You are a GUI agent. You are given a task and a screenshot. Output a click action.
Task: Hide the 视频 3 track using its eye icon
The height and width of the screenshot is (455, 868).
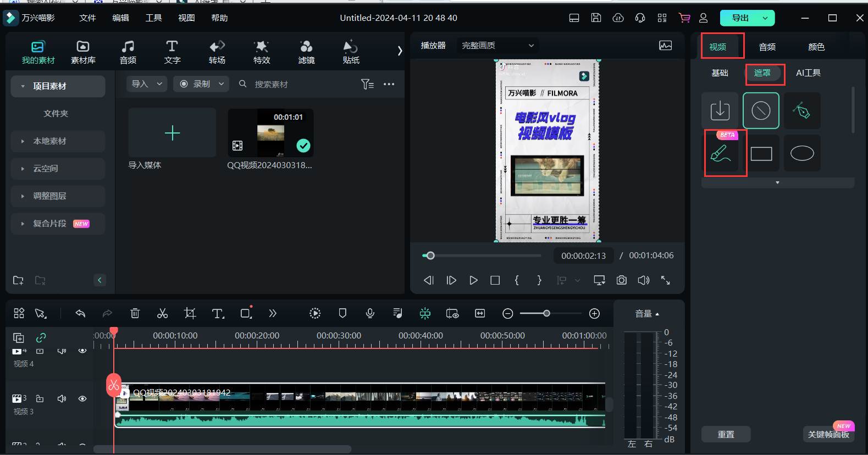point(82,398)
